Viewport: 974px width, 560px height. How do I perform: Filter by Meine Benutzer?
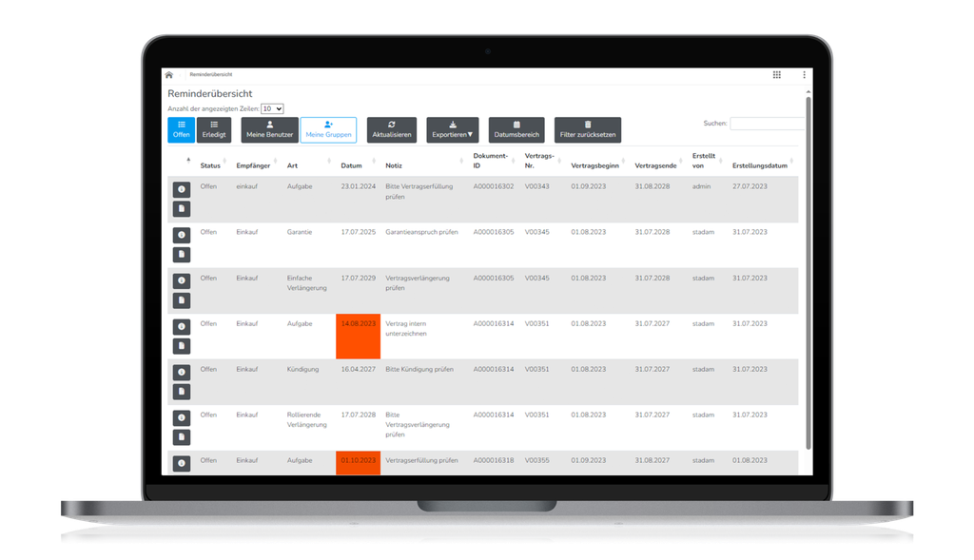point(269,129)
